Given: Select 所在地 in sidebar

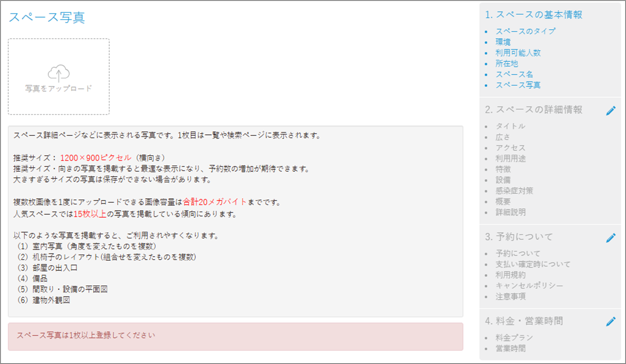Looking at the screenshot, I should click(x=507, y=63).
